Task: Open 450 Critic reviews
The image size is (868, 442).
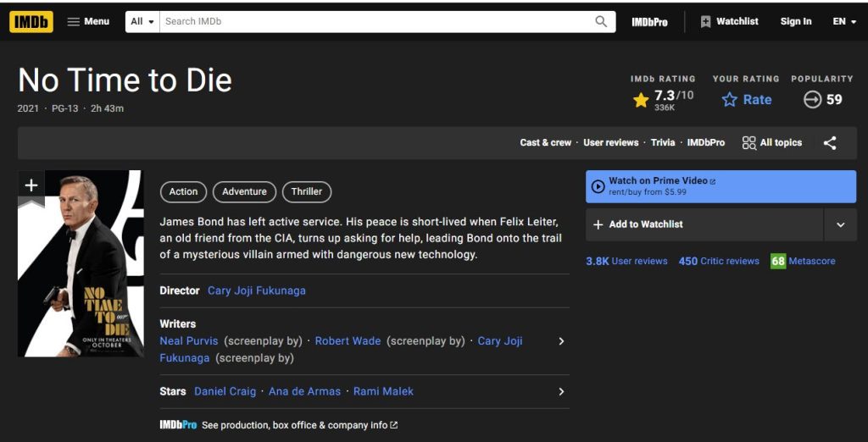Action: [x=719, y=261]
